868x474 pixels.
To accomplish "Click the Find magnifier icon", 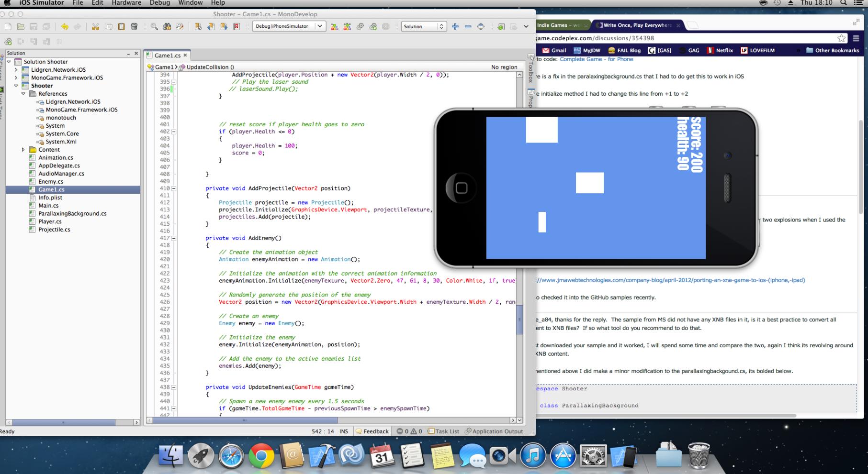I will 154,27.
